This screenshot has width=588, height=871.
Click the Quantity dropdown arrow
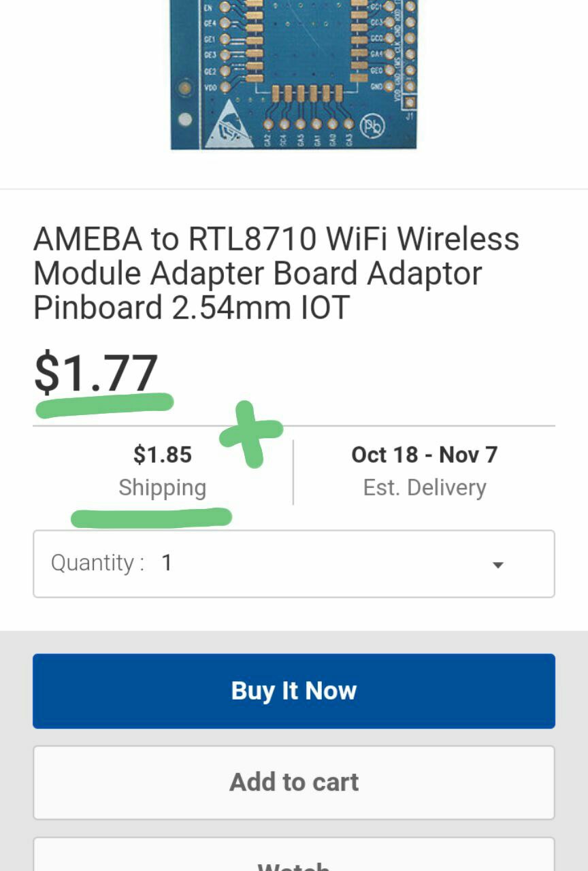tap(498, 565)
